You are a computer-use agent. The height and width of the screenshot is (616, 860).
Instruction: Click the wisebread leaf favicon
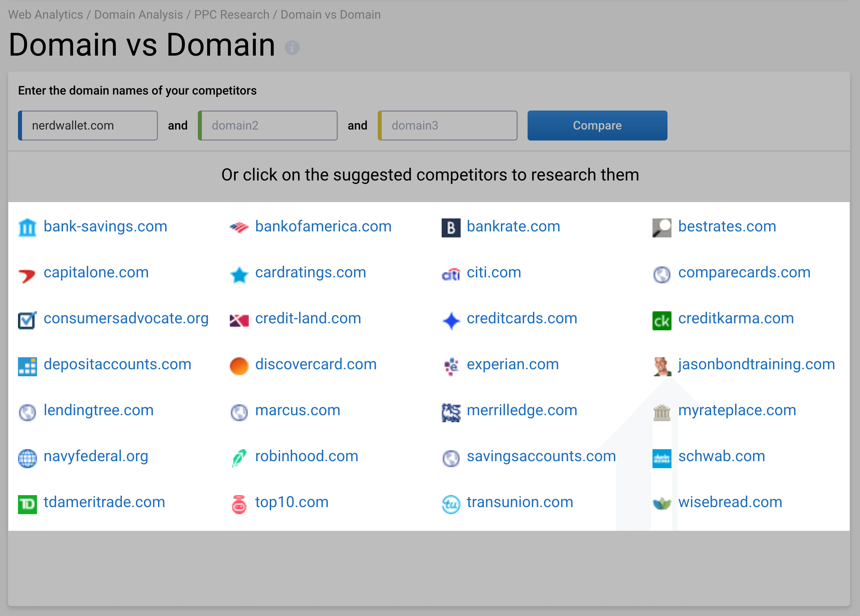[662, 504]
